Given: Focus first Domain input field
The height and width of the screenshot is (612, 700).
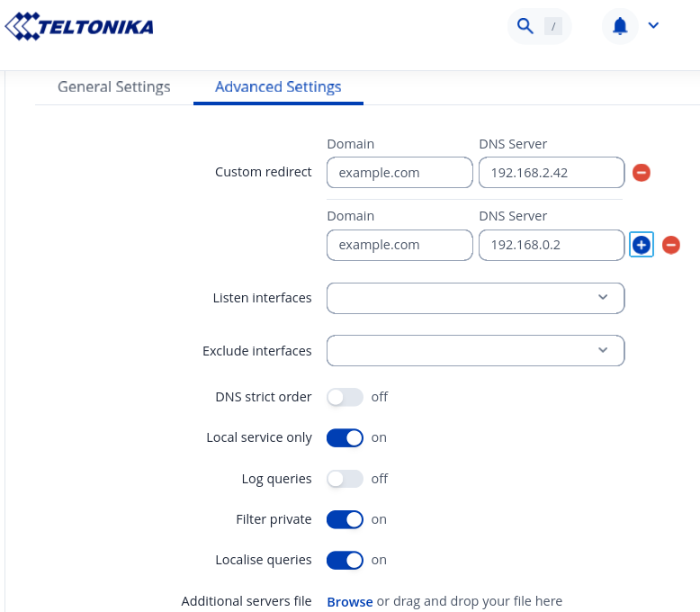Looking at the screenshot, I should [399, 172].
